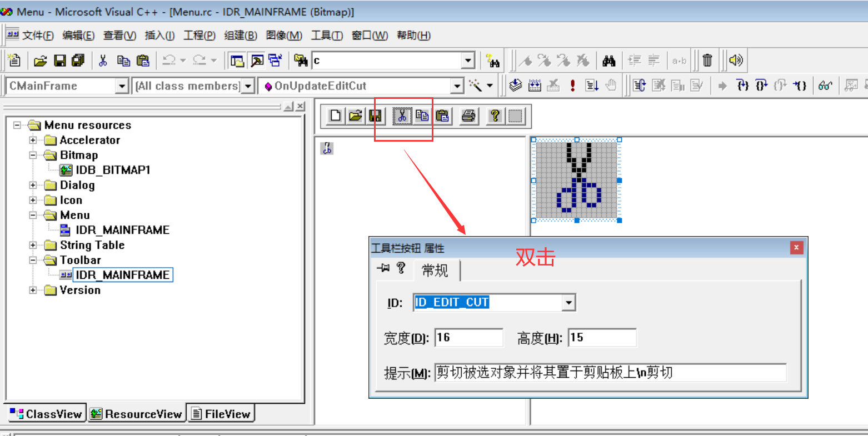Click the black binoculars Find icon
This screenshot has width=868, height=436.
pyautogui.click(x=609, y=60)
